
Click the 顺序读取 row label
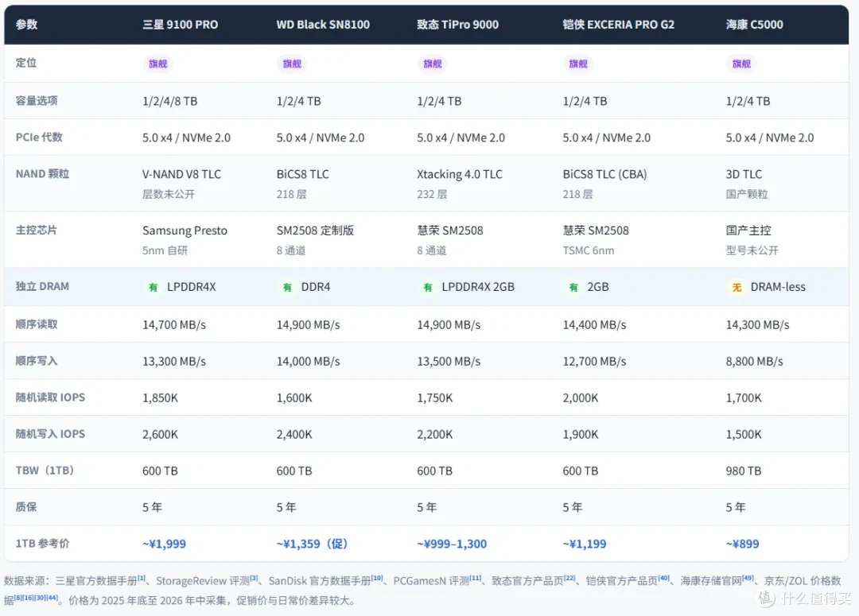[36, 324]
